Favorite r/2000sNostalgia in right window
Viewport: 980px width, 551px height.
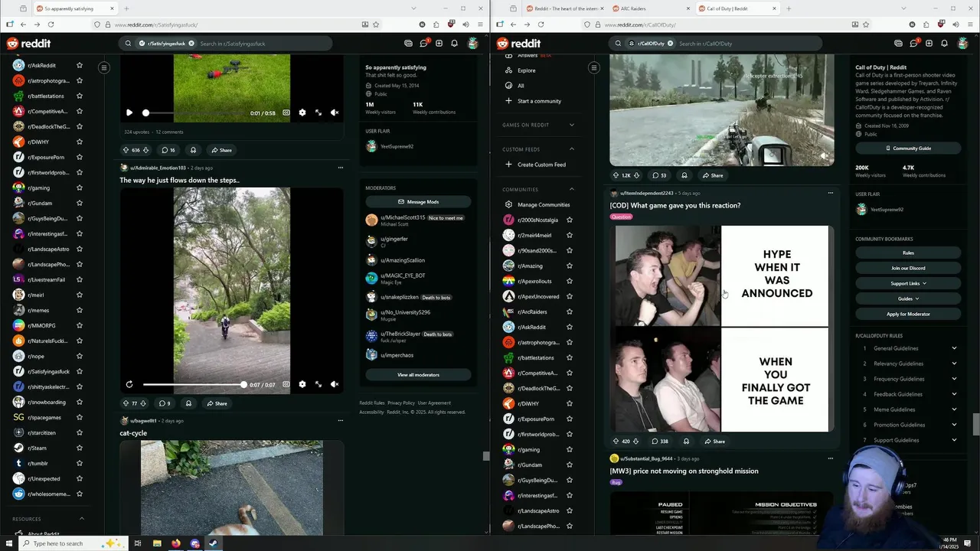tap(569, 220)
